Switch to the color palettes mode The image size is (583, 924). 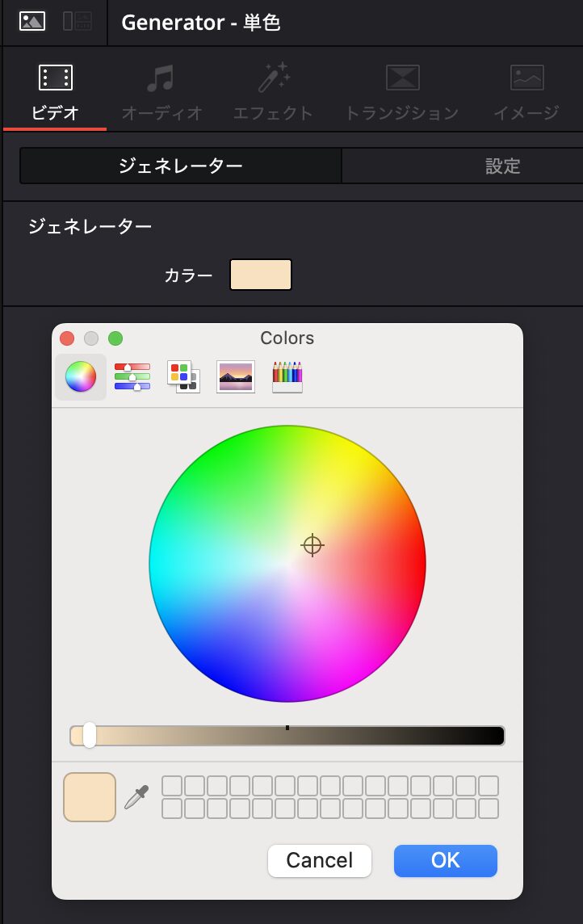(184, 376)
